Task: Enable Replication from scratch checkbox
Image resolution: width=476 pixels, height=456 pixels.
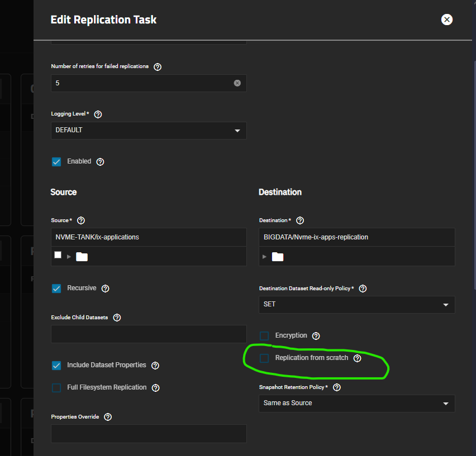Action: tap(265, 358)
